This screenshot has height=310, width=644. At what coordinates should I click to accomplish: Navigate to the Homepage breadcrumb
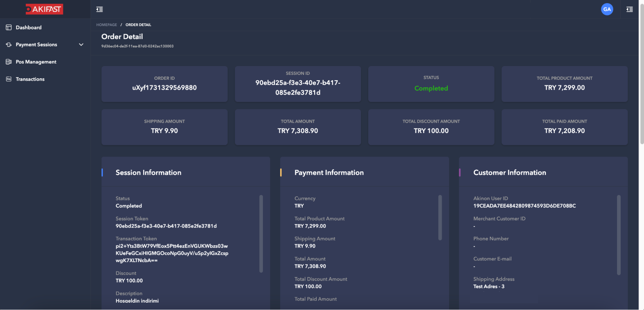[x=107, y=25]
